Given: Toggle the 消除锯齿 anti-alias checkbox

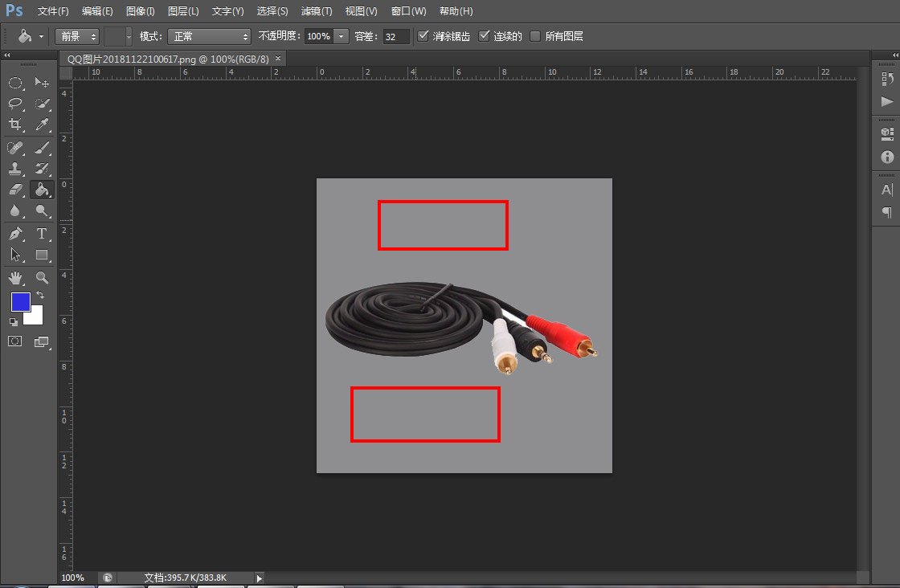Looking at the screenshot, I should tap(423, 36).
